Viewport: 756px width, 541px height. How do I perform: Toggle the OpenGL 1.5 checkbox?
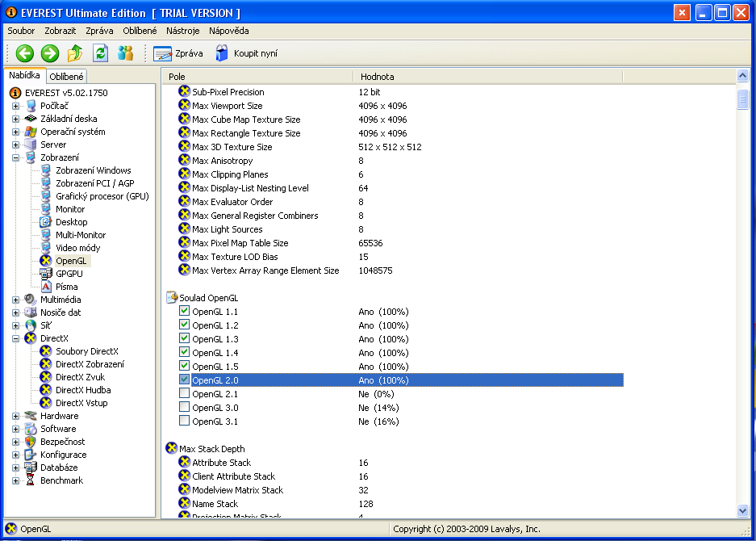point(184,366)
